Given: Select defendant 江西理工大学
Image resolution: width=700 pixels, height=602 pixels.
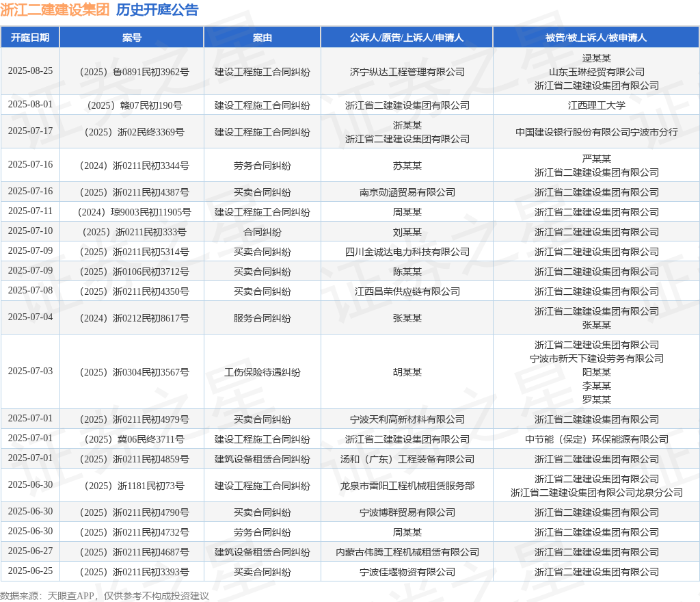Looking at the screenshot, I should (x=596, y=105).
